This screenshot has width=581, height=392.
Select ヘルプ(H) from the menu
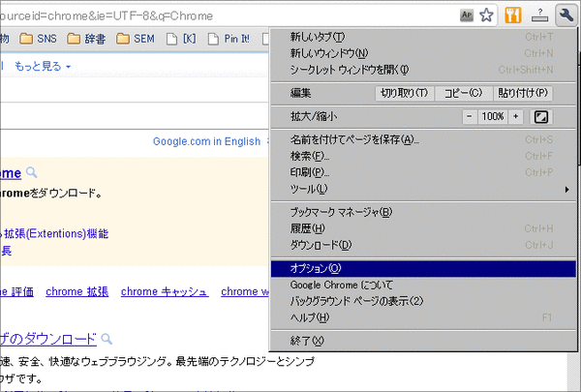click(423, 317)
